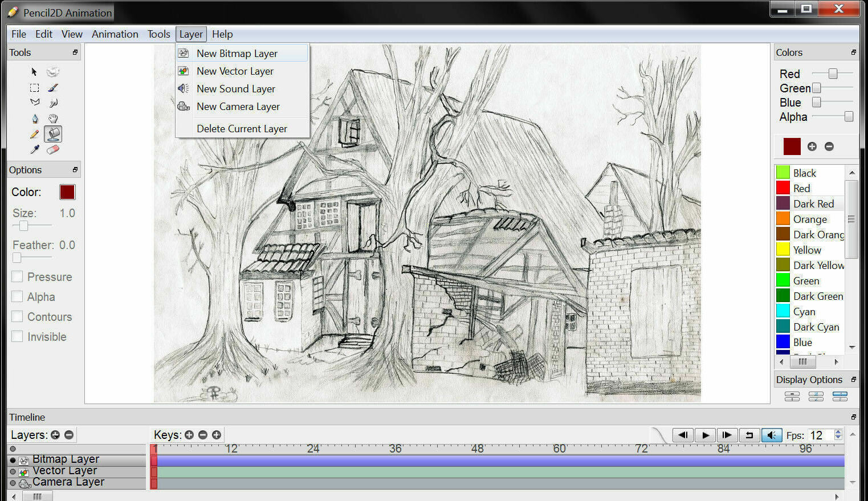The image size is (868, 501).
Task: Click first Display Options icon
Action: point(792,396)
